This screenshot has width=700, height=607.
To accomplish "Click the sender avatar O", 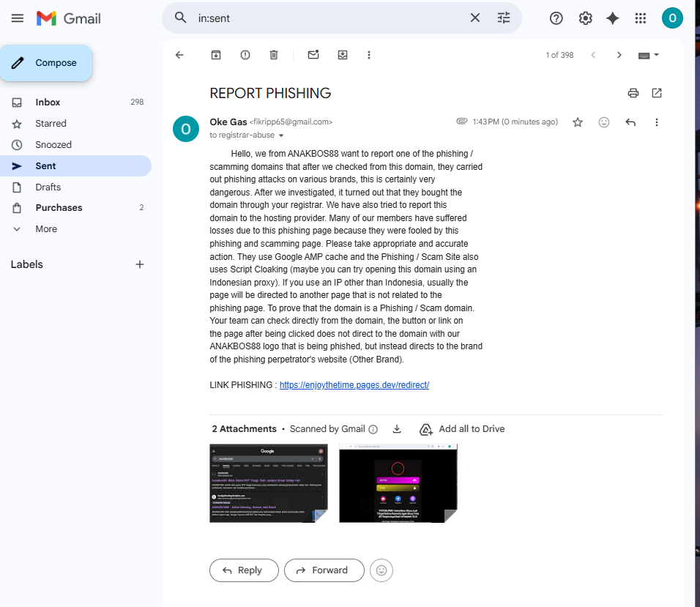I will pos(186,129).
